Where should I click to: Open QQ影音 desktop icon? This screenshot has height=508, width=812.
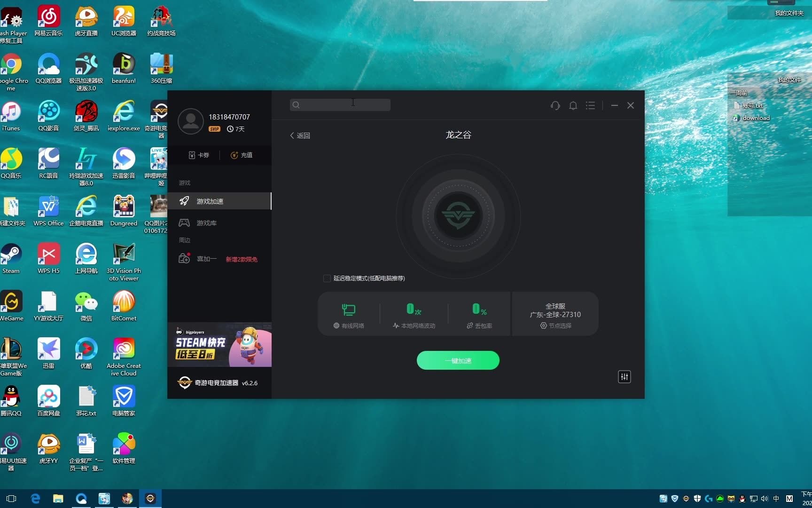[48, 116]
